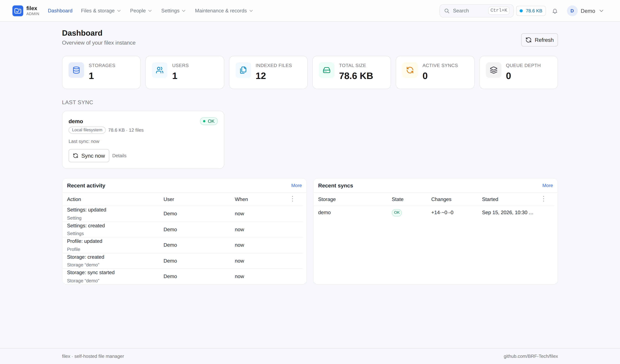The width and height of the screenshot is (620, 364).
Task: Expand the People menu
Action: pos(141,11)
